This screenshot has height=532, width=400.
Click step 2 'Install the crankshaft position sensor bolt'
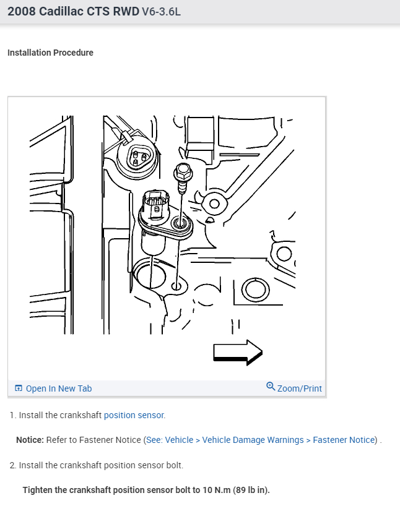97,465
